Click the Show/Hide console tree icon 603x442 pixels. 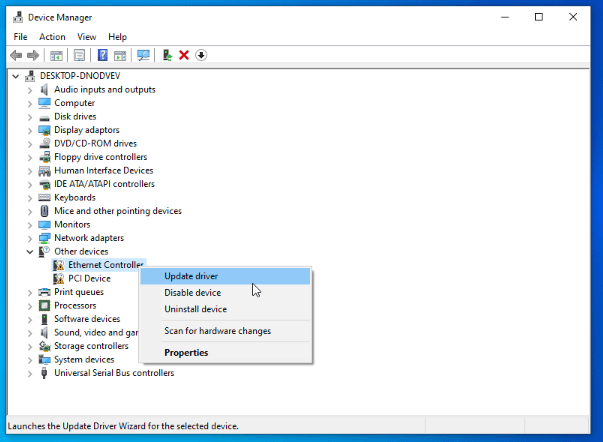[57, 55]
